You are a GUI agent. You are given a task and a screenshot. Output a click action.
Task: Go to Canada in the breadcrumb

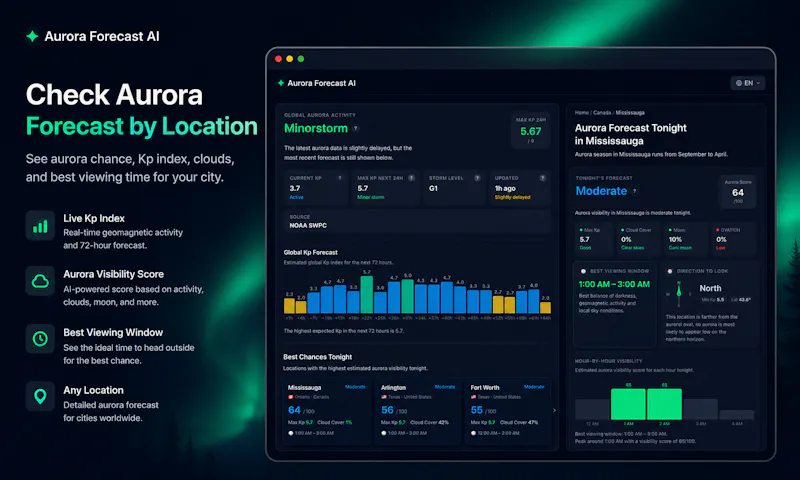pyautogui.click(x=602, y=113)
